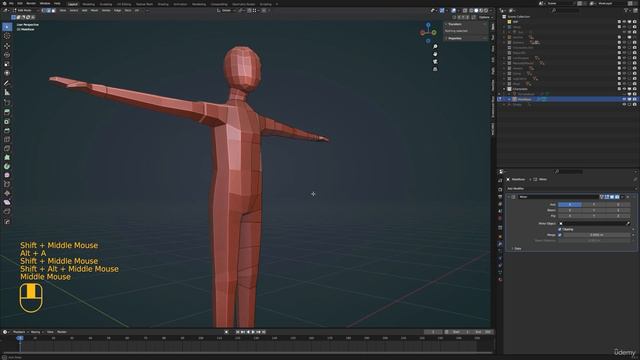Open the Mesh menu in viewport header
640x360 pixels.
click(94, 11)
